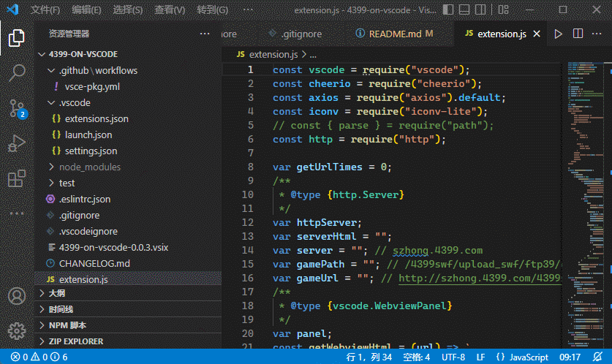The width and height of the screenshot is (612, 364).
Task: Open the Accounts icon
Action: 16,296
